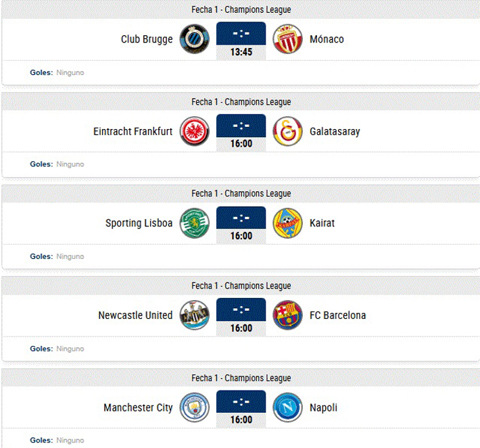Viewport: 480px width, 448px height.
Task: Open the FC Barcelona team name link
Action: tap(337, 316)
